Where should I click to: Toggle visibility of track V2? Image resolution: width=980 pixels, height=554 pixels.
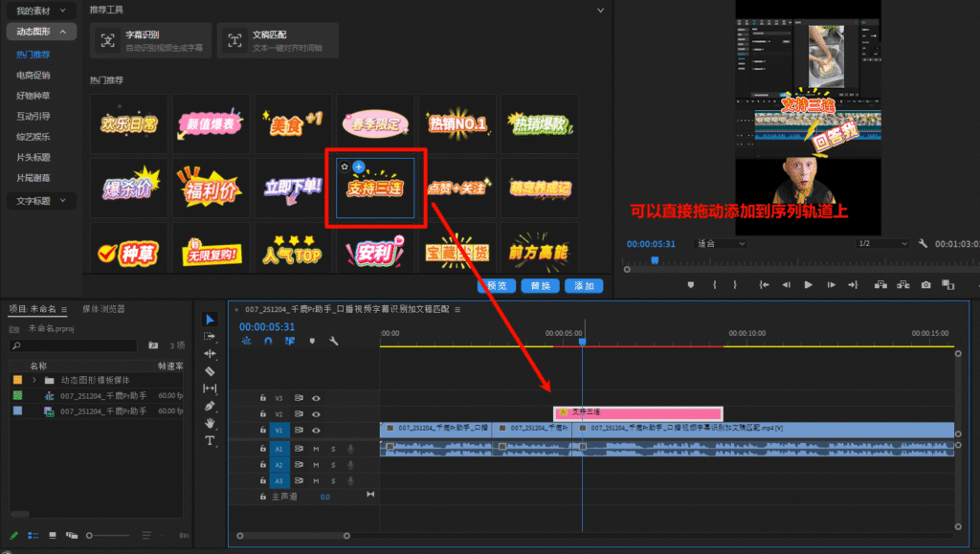pos(316,414)
